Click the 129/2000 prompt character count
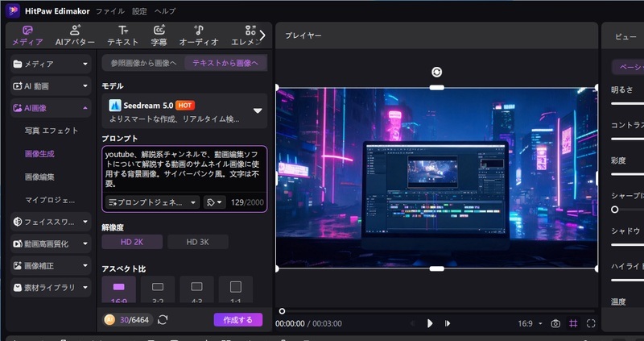The width and height of the screenshot is (644, 341). (x=247, y=202)
